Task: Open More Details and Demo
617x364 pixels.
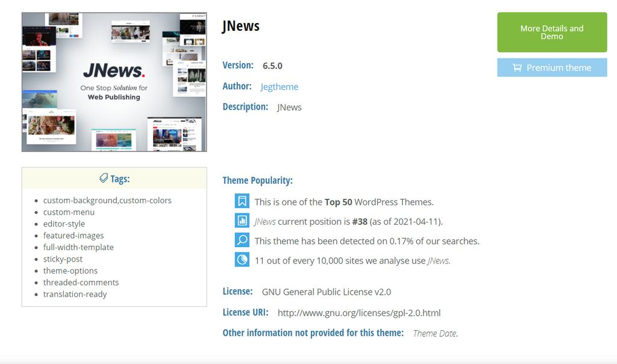Action: 551,33
